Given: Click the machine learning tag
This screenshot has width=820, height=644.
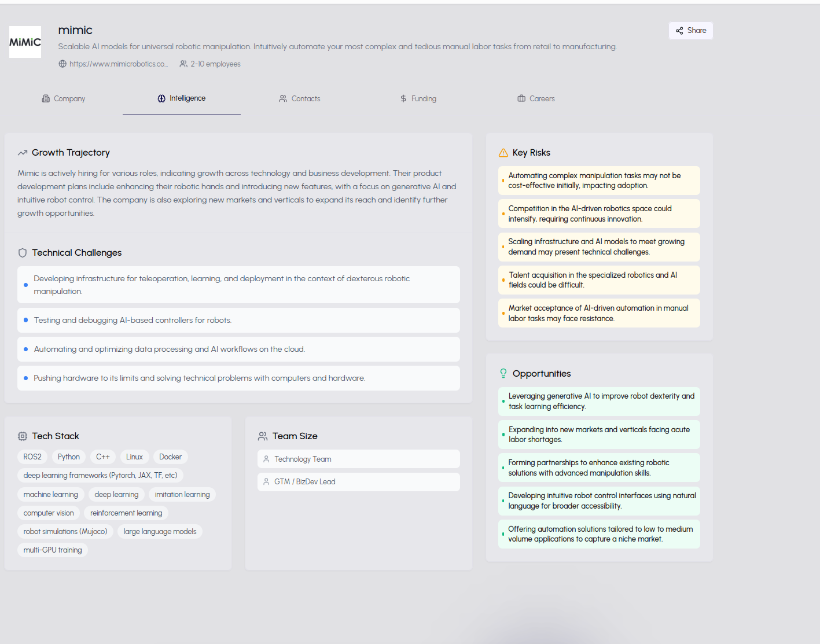Looking at the screenshot, I should pyautogui.click(x=51, y=495).
